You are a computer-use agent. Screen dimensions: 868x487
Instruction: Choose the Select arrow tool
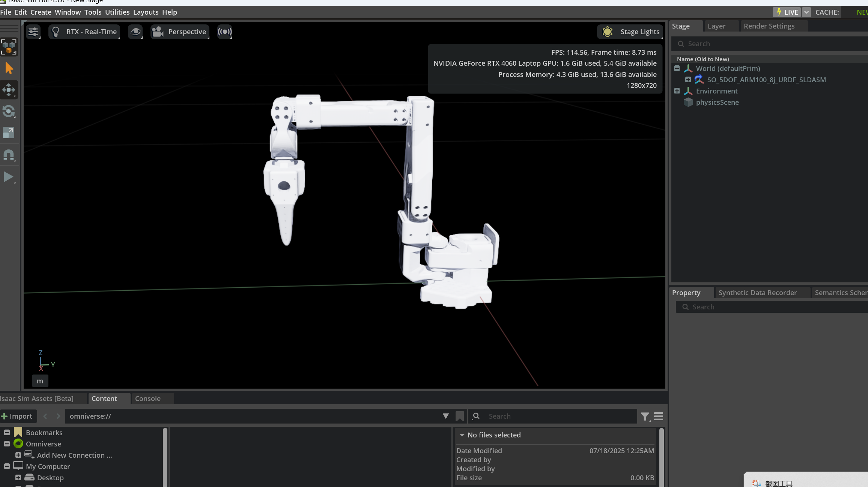click(x=9, y=68)
